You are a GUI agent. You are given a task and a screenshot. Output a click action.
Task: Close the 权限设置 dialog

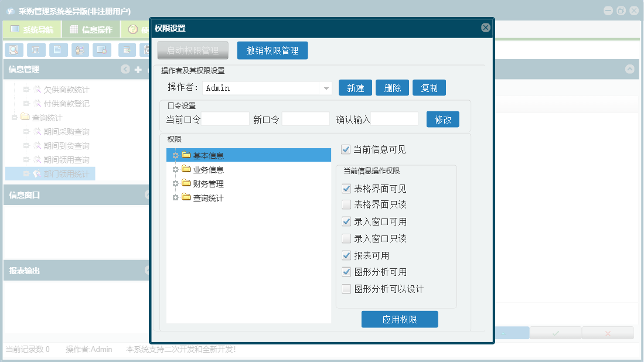[485, 28]
